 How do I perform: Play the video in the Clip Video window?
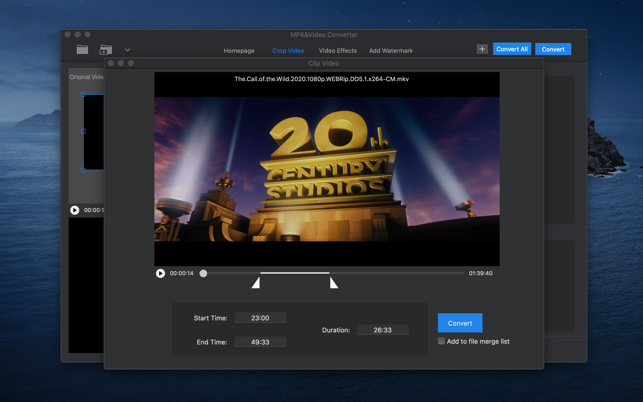160,273
